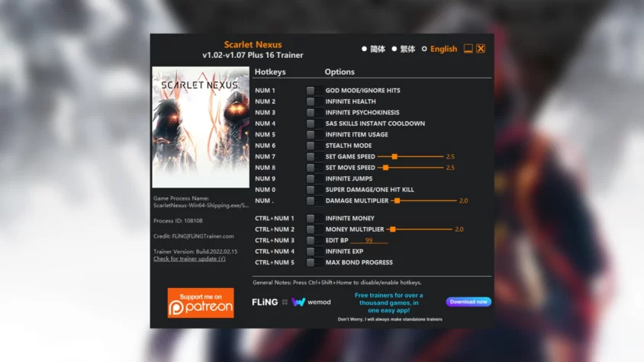Click Support me on Patreon button
Screen dimensions: 644x362
(x=201, y=303)
